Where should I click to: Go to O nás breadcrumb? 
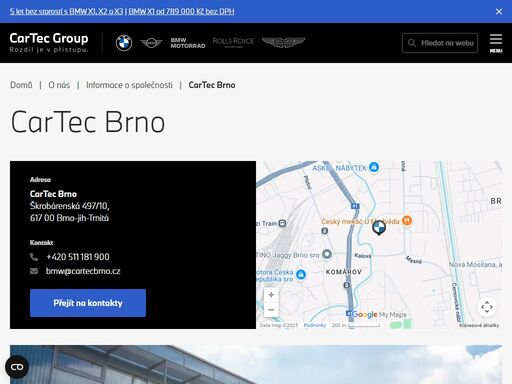pos(59,85)
